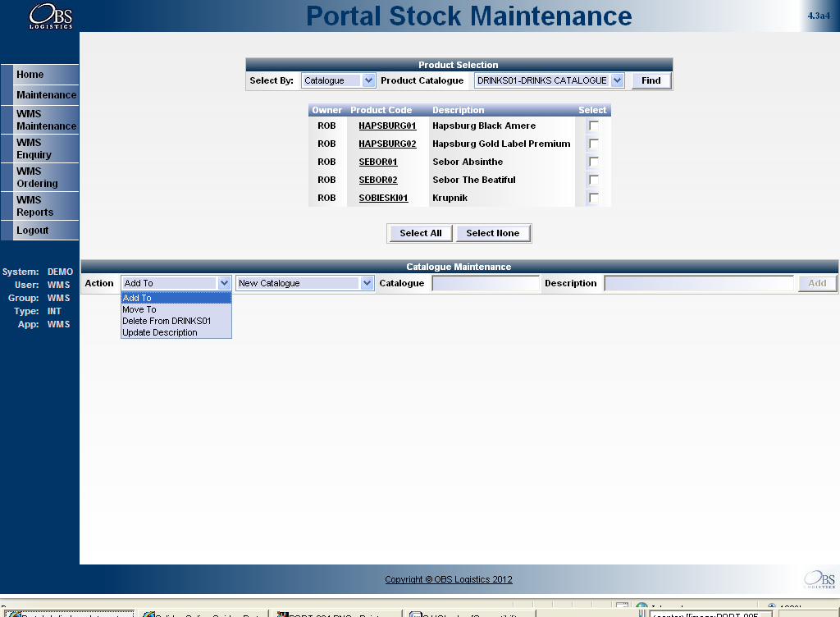840x617 pixels.
Task: Click the version label 4.3a4
Action: (x=819, y=16)
